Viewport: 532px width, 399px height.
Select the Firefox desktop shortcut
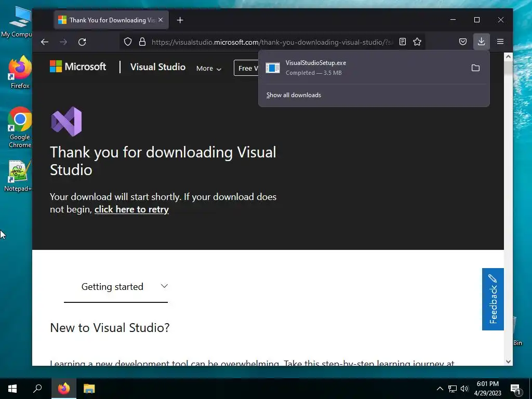coord(20,72)
